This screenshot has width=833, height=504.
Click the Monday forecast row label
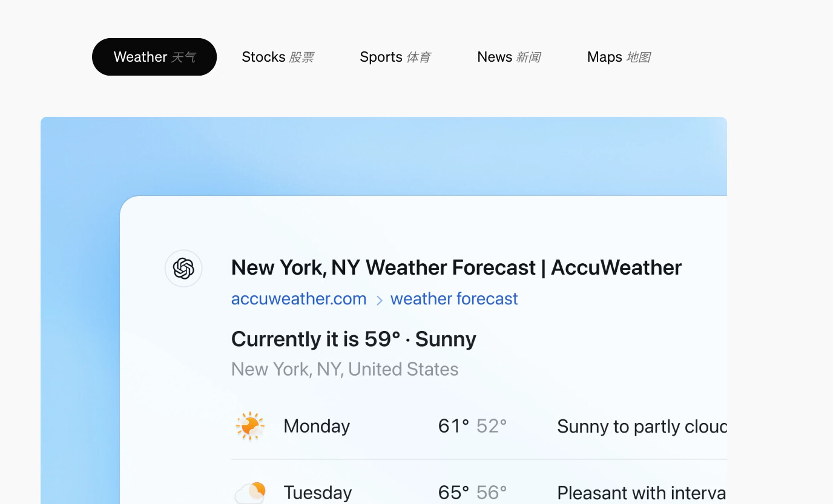pos(317,427)
